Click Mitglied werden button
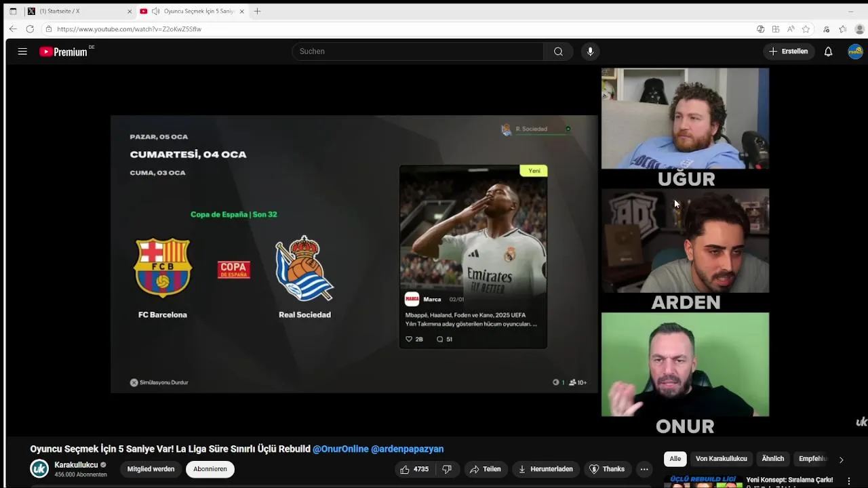The width and height of the screenshot is (868, 488). (x=151, y=469)
